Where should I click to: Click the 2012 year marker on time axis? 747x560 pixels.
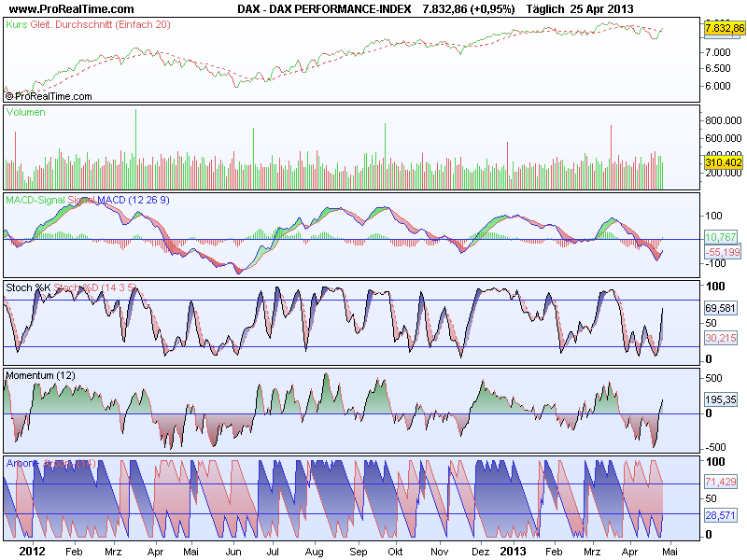(32, 552)
